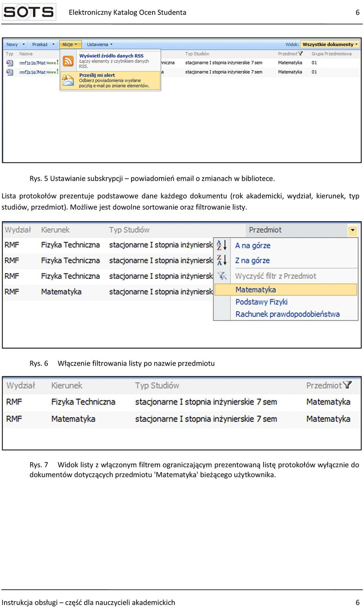Filter by Rachunek prawdopodobieństwa

(287, 314)
